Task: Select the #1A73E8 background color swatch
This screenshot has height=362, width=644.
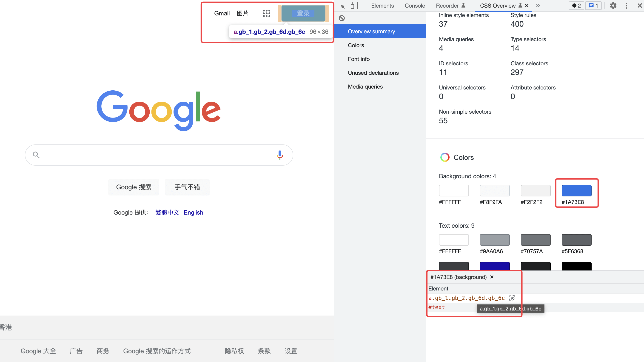Action: [576, 191]
